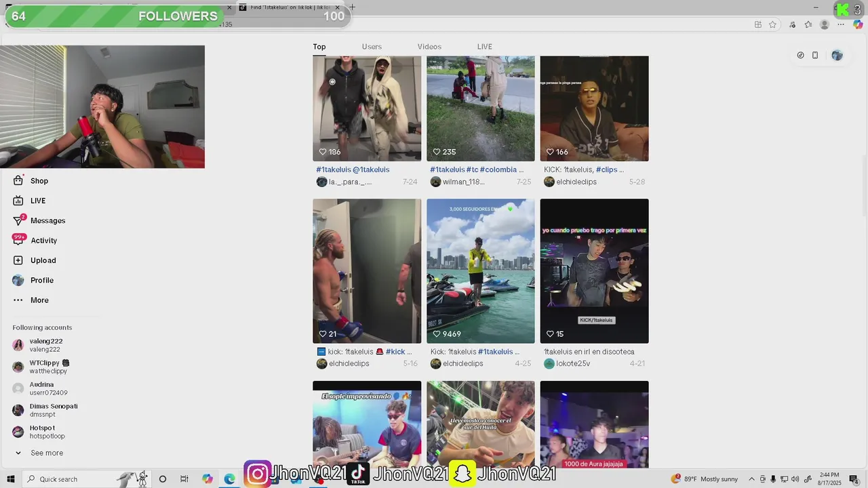Screen dimensions: 868x488
Task: Open the disco video with 15 likes
Action: click(595, 271)
